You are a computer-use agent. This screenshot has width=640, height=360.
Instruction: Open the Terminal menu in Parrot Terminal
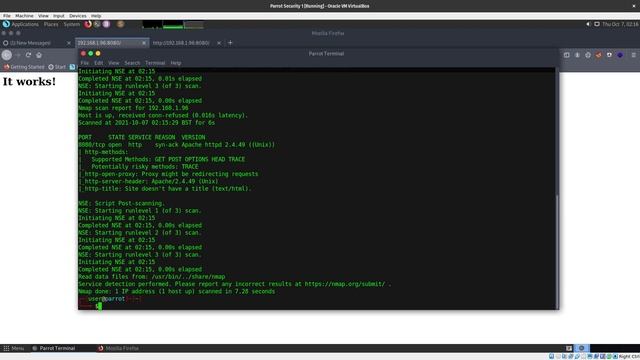[155, 63]
